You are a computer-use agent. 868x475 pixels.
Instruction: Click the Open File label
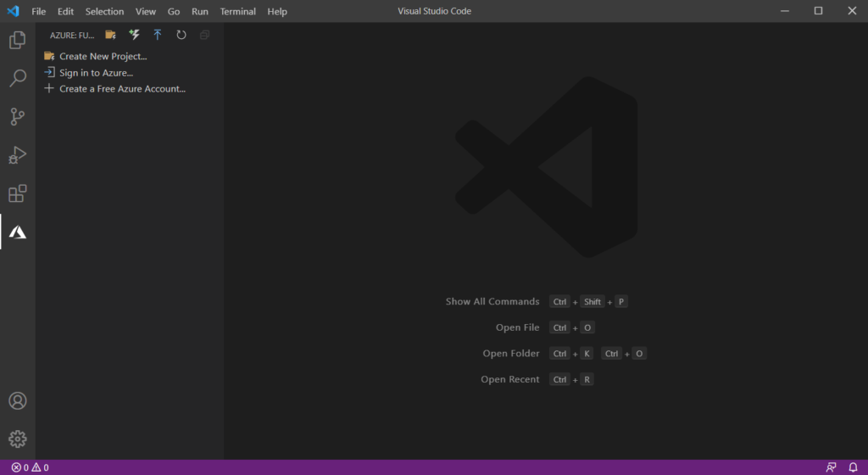click(518, 327)
